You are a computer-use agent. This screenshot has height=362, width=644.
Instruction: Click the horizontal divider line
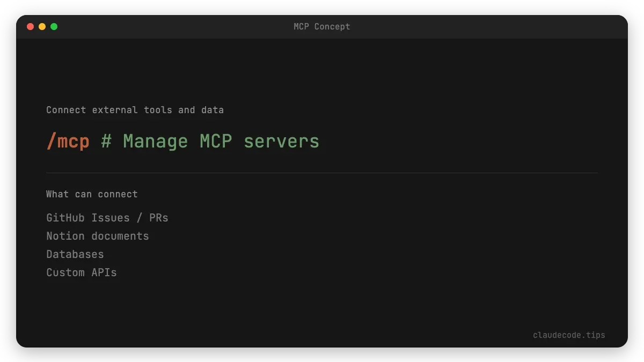tap(322, 173)
